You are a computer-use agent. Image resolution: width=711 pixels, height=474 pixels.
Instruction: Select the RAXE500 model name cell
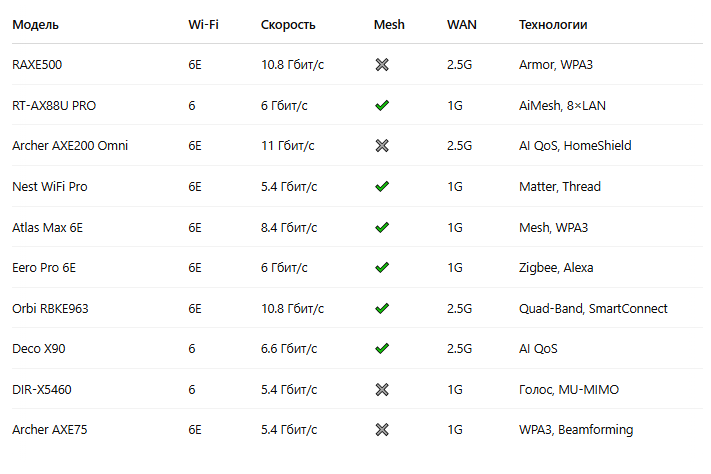(x=39, y=65)
